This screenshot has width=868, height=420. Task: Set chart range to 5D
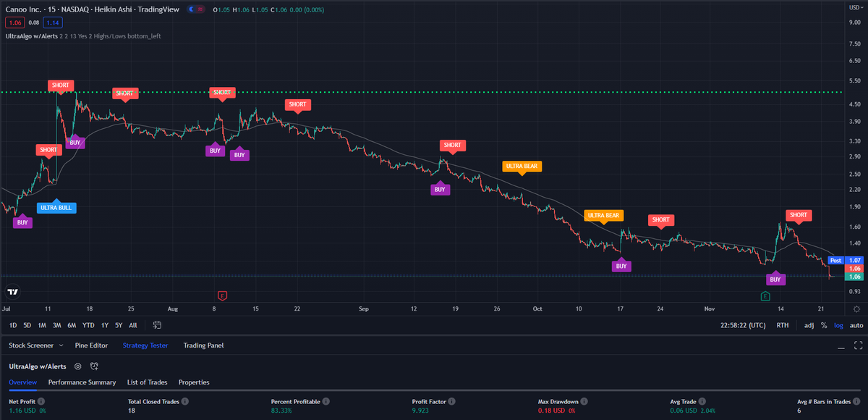(27, 325)
